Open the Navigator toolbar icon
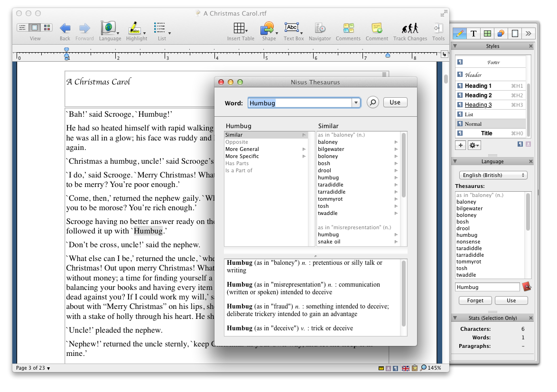 320,28
